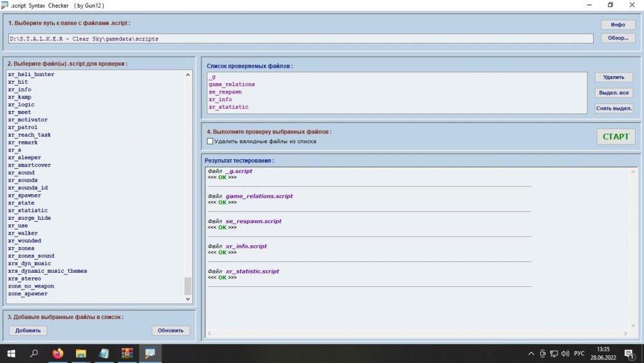
Task: Select xr_sound script file
Action: (x=21, y=173)
